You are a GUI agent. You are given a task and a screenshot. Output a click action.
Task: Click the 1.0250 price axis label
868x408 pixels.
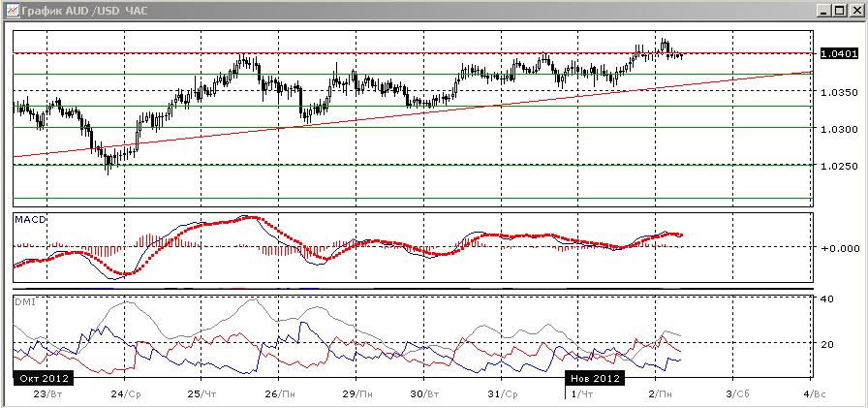click(838, 166)
